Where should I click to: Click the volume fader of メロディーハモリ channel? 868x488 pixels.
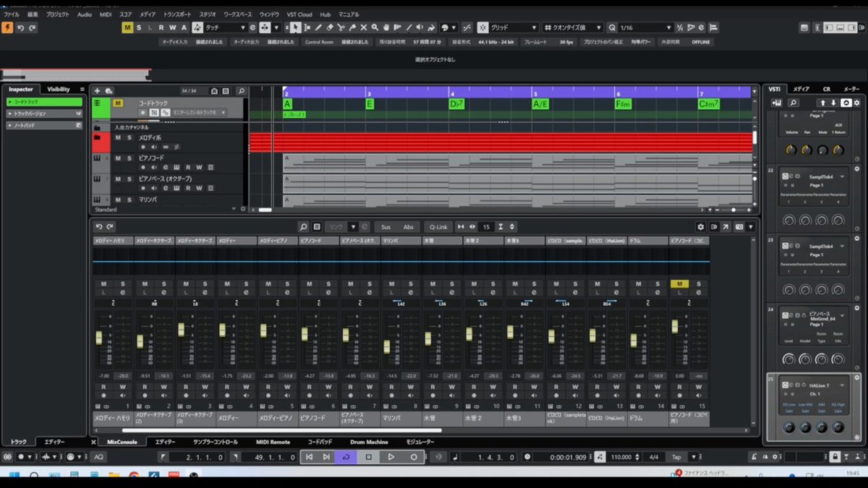click(x=99, y=337)
